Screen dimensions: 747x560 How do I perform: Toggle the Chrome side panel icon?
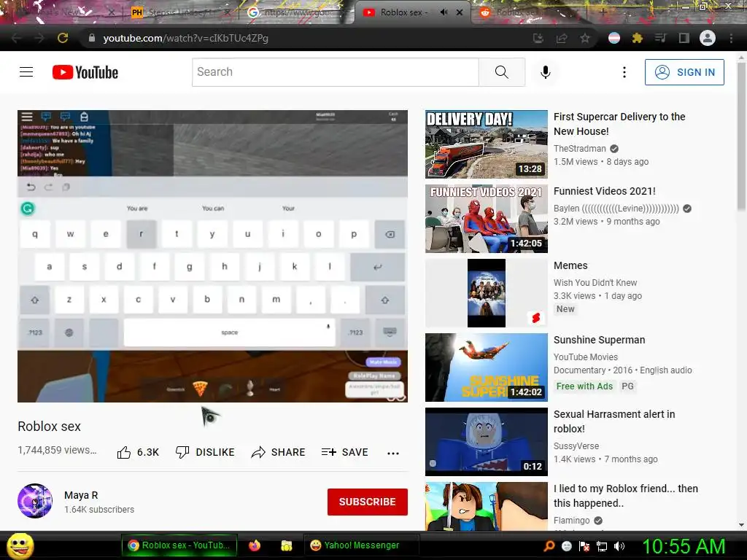point(684,38)
